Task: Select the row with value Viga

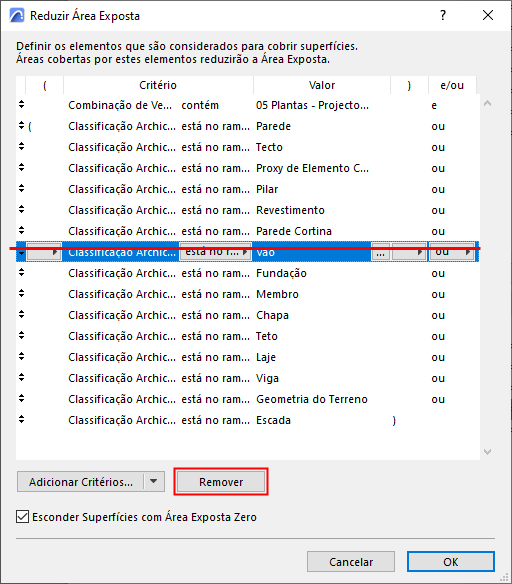Action: (x=248, y=378)
